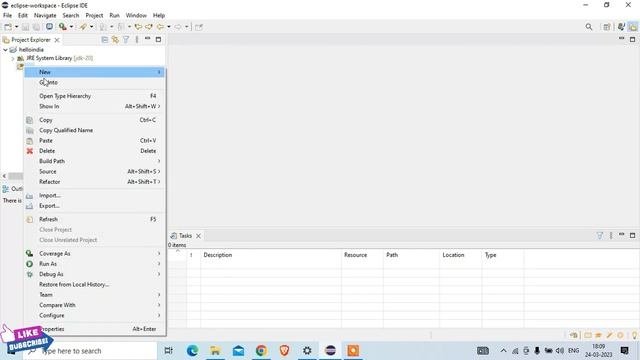Expand the Build Path submenu

pos(94,161)
